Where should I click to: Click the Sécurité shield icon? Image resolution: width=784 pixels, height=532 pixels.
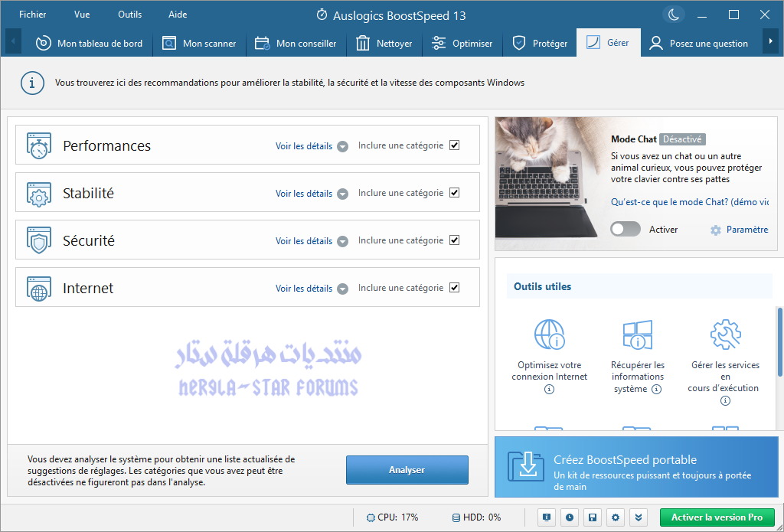[x=39, y=240]
